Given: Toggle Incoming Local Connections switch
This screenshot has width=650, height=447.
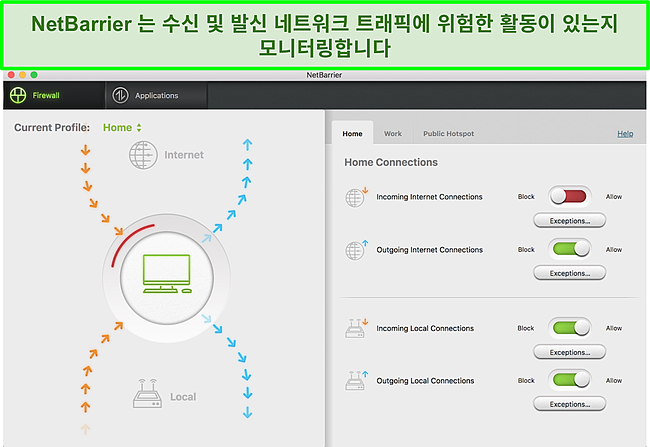Looking at the screenshot, I should 570,328.
